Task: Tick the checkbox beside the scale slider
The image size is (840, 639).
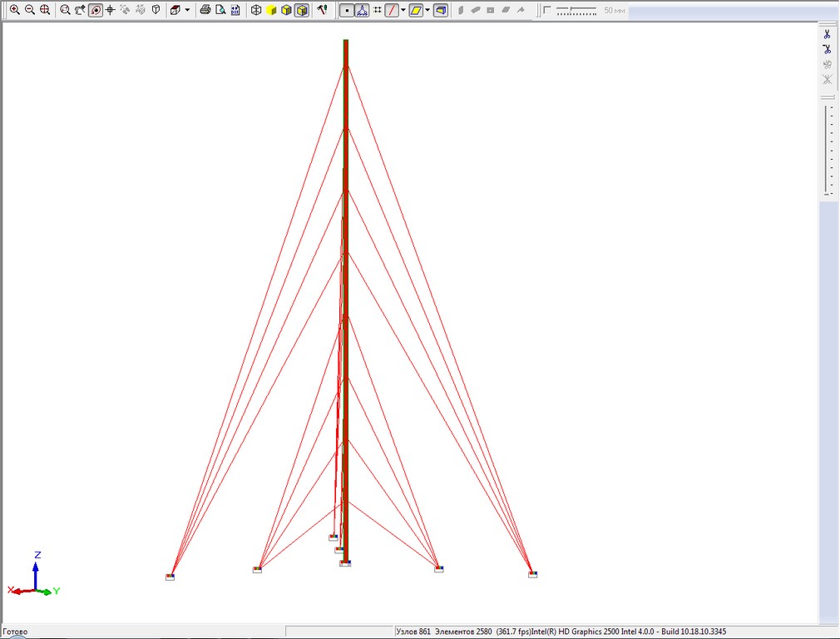Action: tap(547, 10)
